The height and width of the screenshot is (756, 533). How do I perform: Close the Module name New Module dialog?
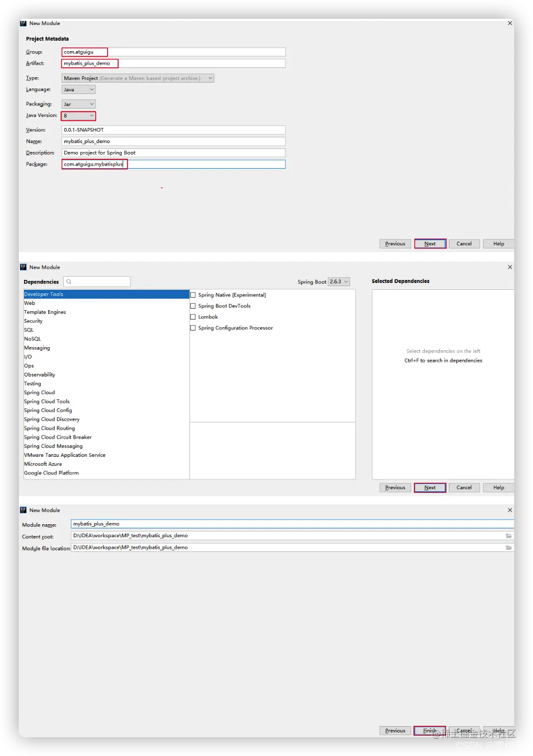coord(510,511)
